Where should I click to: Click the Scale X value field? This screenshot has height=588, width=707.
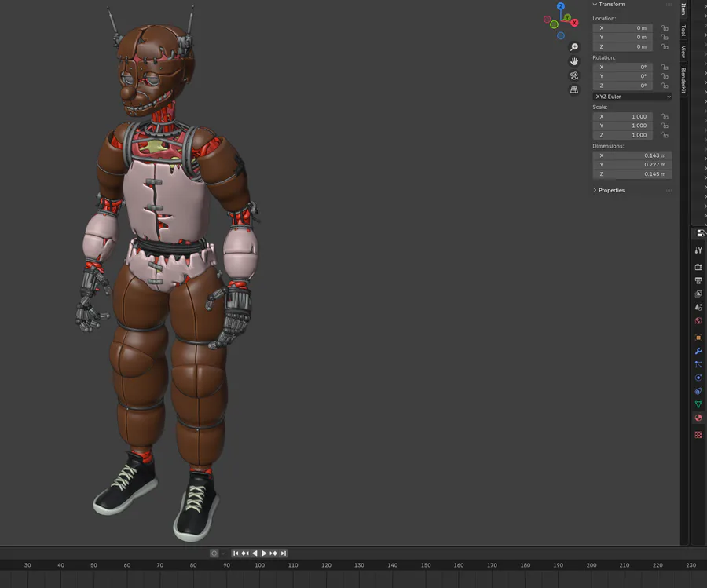click(x=623, y=116)
